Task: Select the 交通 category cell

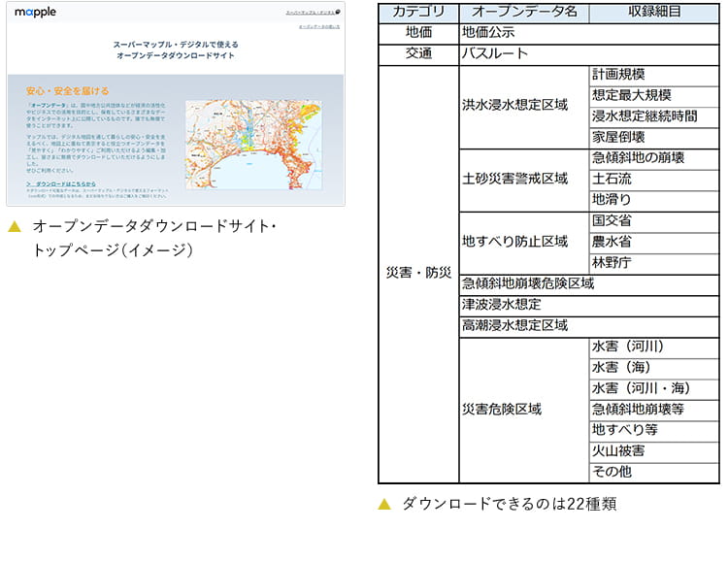Action: point(418,54)
